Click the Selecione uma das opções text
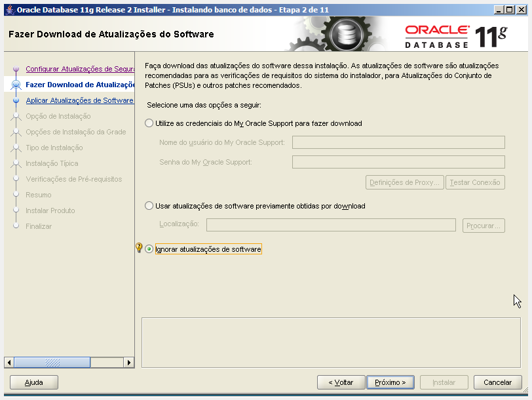Screen dimensions: 532x400 click(204, 105)
